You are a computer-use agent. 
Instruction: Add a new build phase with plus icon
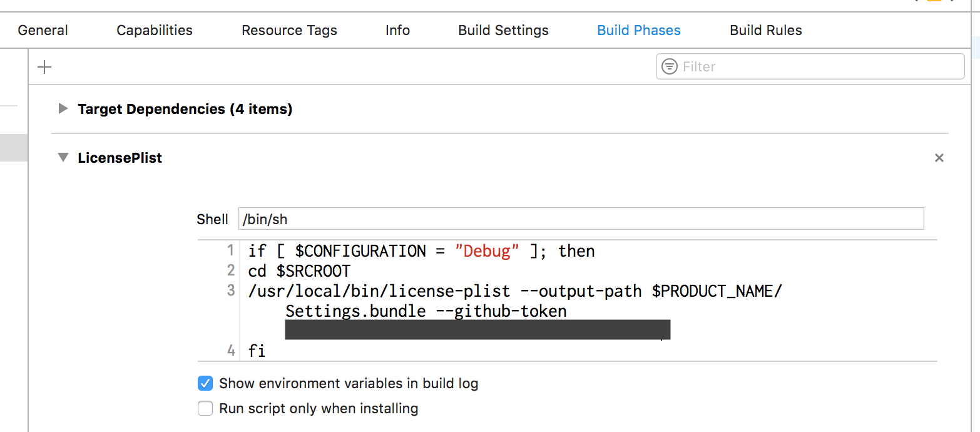pos(44,67)
